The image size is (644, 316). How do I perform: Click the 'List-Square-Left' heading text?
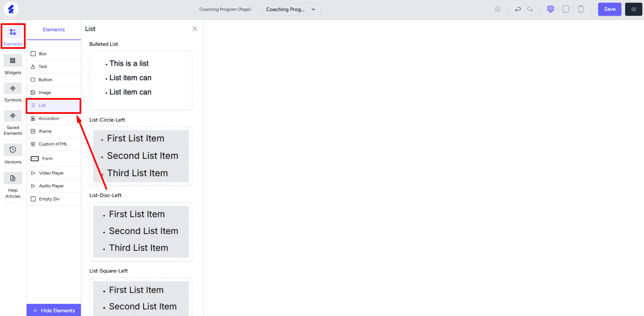109,271
